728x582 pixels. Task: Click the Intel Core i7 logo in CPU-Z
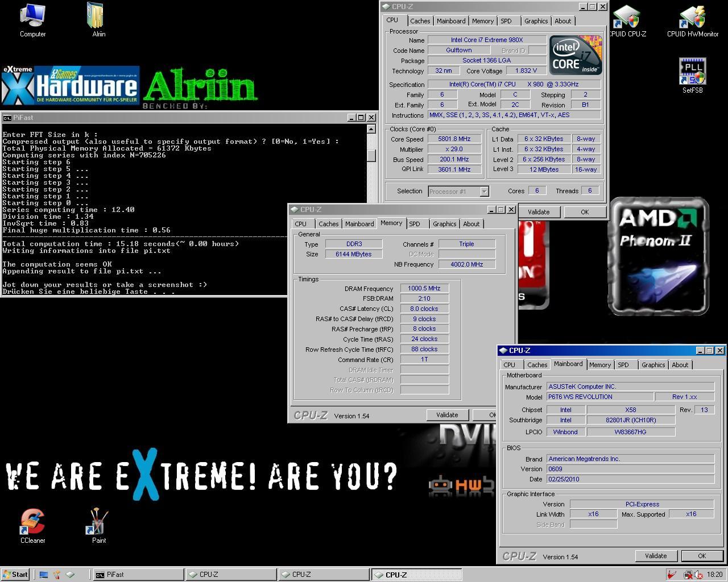coord(576,55)
